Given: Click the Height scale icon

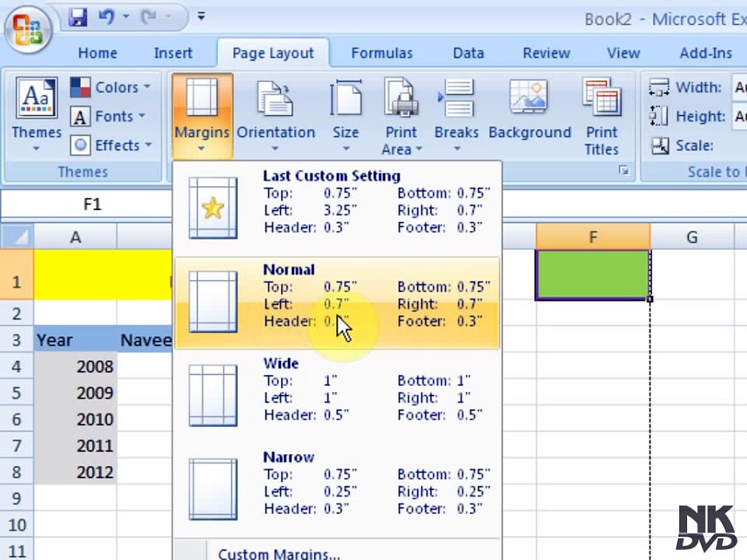Looking at the screenshot, I should [x=659, y=116].
